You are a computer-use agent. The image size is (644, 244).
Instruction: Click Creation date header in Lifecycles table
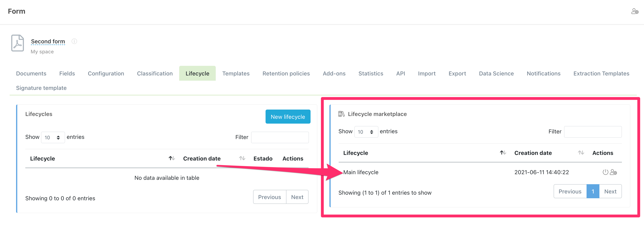tap(202, 159)
